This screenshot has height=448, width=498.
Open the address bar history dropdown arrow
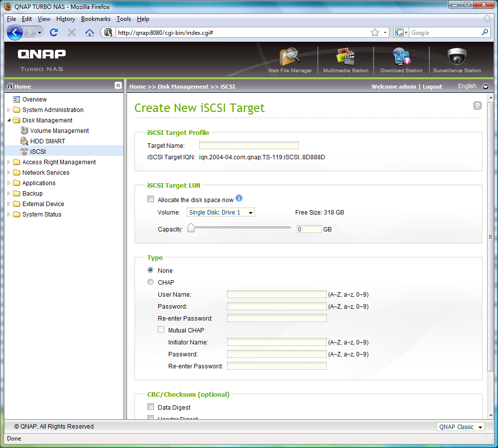point(385,32)
